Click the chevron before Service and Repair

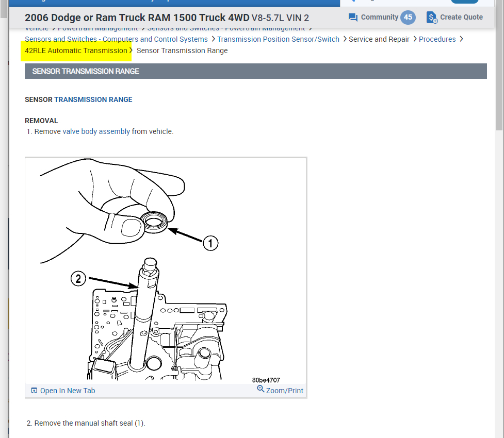[x=345, y=39]
